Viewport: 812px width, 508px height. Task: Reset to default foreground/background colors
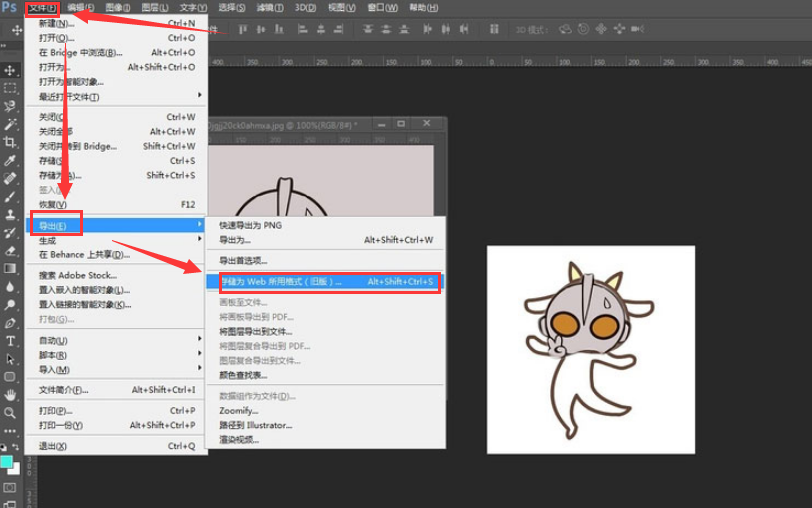[4, 447]
